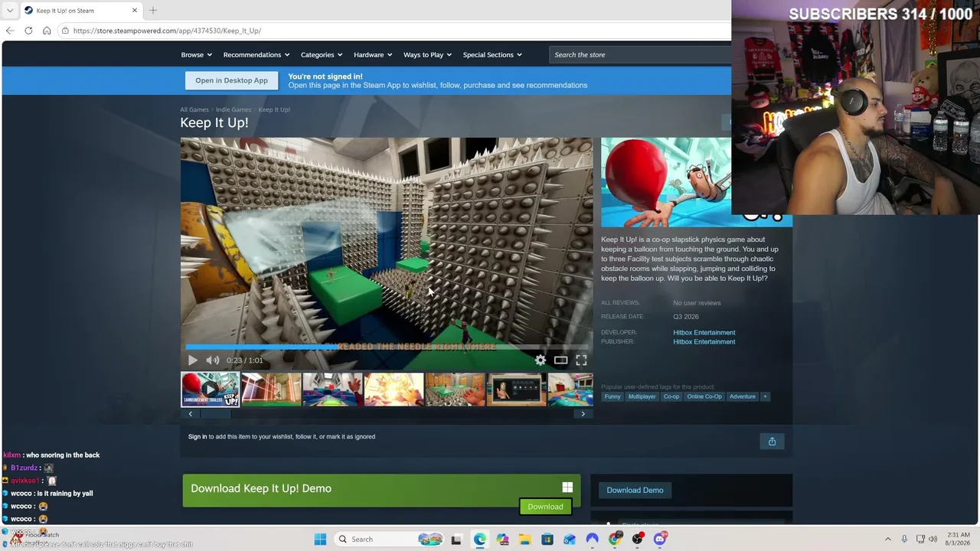Image resolution: width=980 pixels, height=551 pixels.
Task: Expand the Browse menu
Action: click(196, 55)
